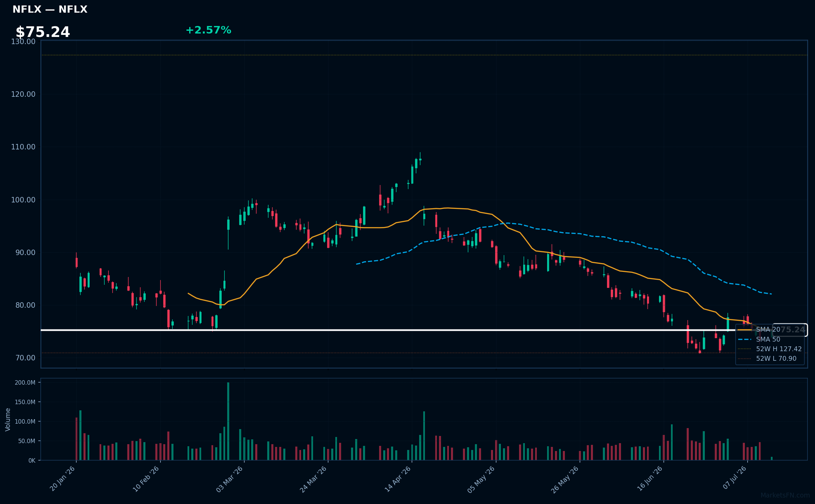The height and width of the screenshot is (504, 815).
Task: Select the SMA 50 legend entry
Action: pyautogui.click(x=759, y=339)
